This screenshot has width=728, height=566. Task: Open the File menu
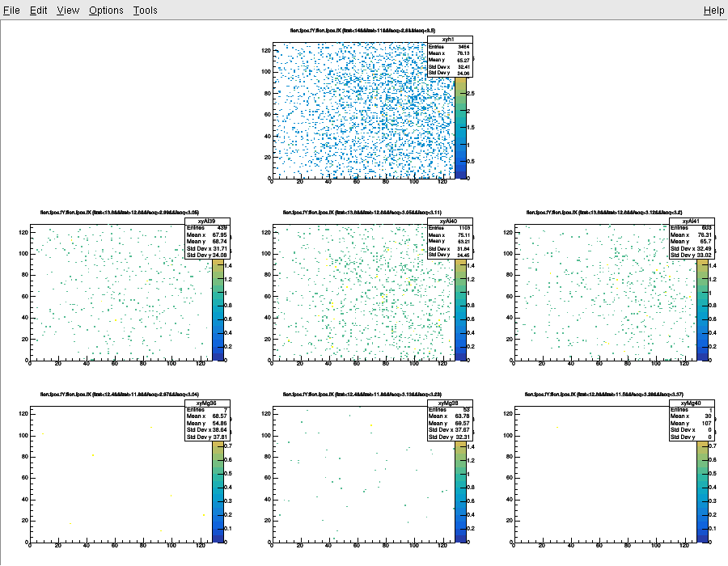pyautogui.click(x=11, y=11)
